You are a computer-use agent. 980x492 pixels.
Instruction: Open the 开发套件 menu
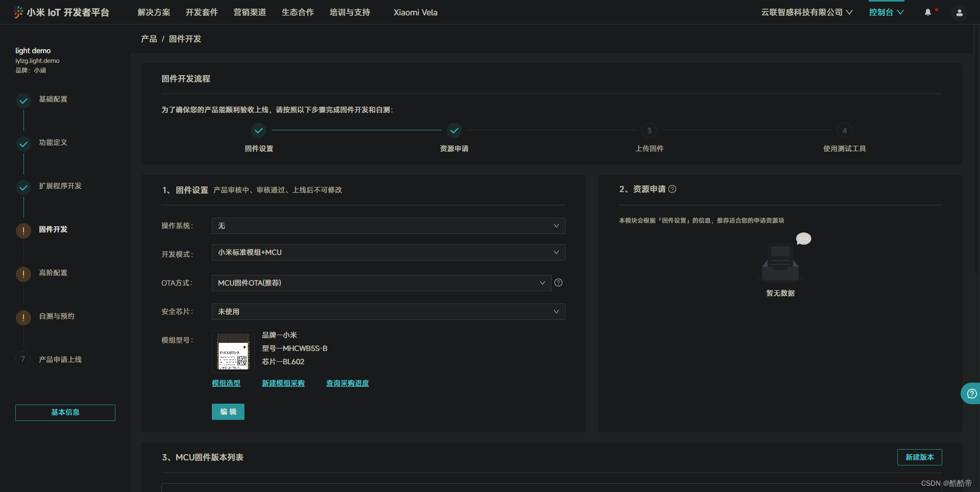tap(202, 12)
